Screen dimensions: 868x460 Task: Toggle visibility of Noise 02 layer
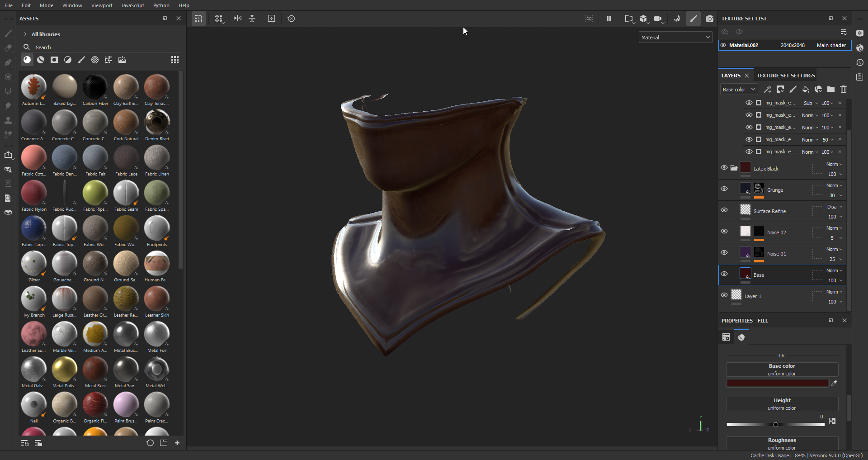pos(724,232)
